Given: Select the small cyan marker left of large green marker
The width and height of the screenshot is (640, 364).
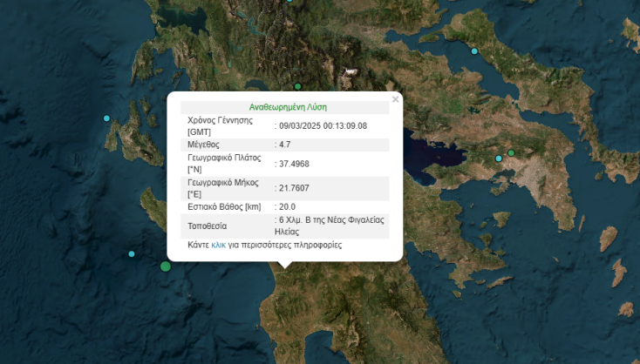Looking at the screenshot, I should (132, 254).
